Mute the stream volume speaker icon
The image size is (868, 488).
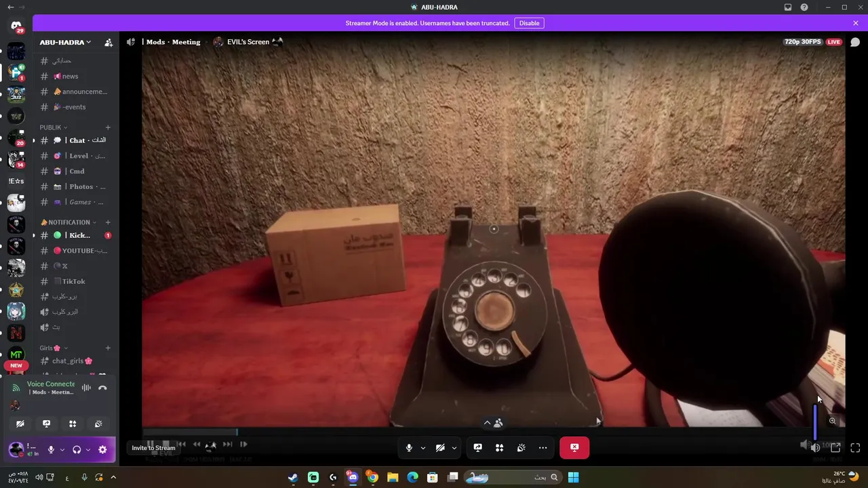point(815,448)
